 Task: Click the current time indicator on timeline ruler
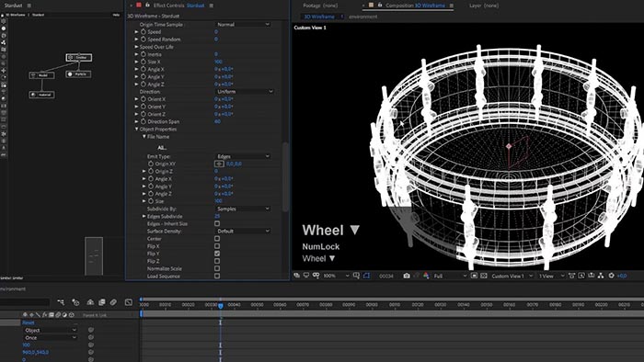[221, 305]
